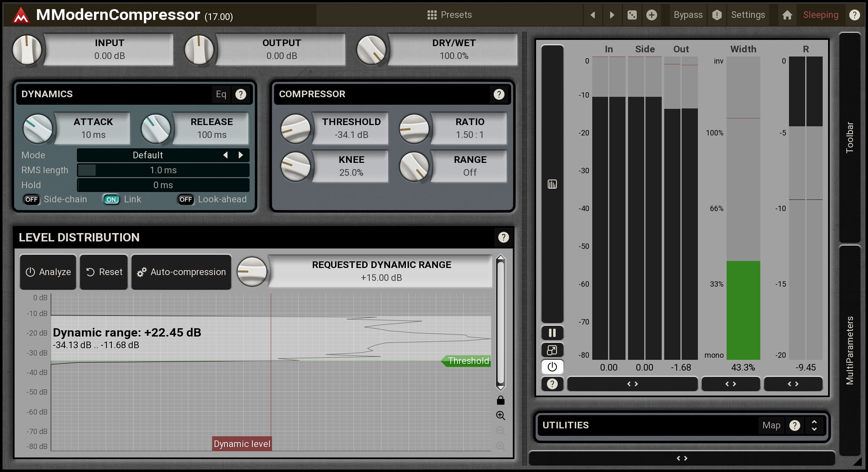The height and width of the screenshot is (472, 868).
Task: Click the add preset plus icon
Action: coord(651,15)
